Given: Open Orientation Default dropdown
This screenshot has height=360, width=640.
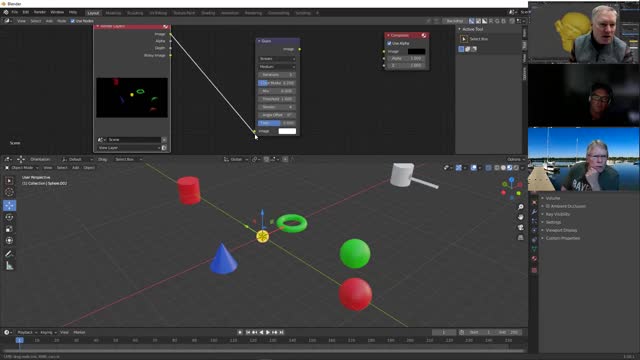Looking at the screenshot, I should (77, 159).
